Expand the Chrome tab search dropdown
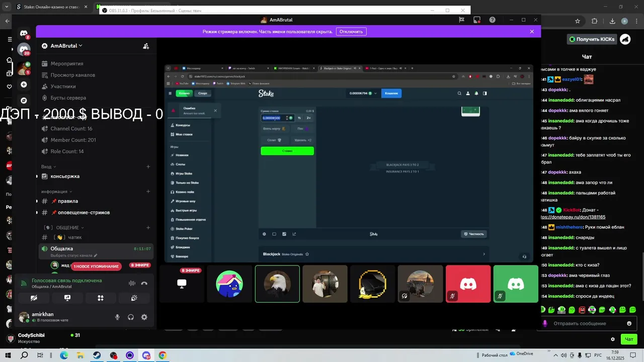 pyautogui.click(x=7, y=7)
